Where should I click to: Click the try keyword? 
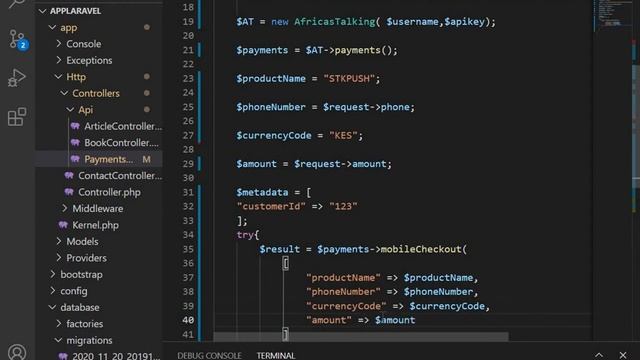click(x=245, y=235)
